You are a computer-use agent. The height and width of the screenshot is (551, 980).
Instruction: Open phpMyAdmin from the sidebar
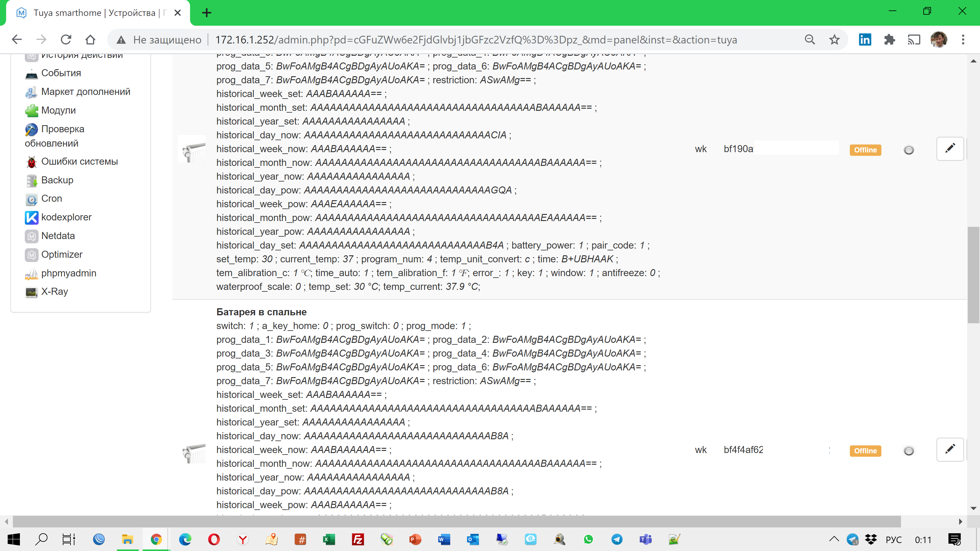point(69,273)
